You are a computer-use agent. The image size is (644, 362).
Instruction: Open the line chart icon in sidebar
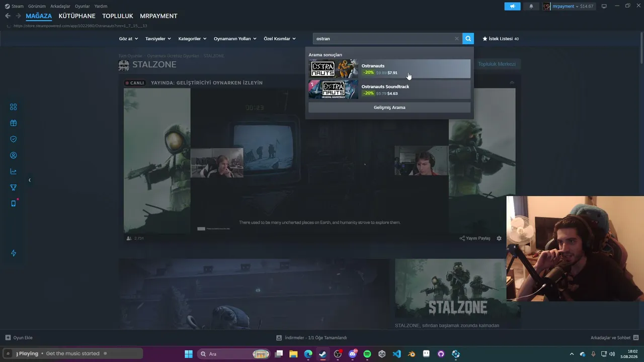click(14, 171)
